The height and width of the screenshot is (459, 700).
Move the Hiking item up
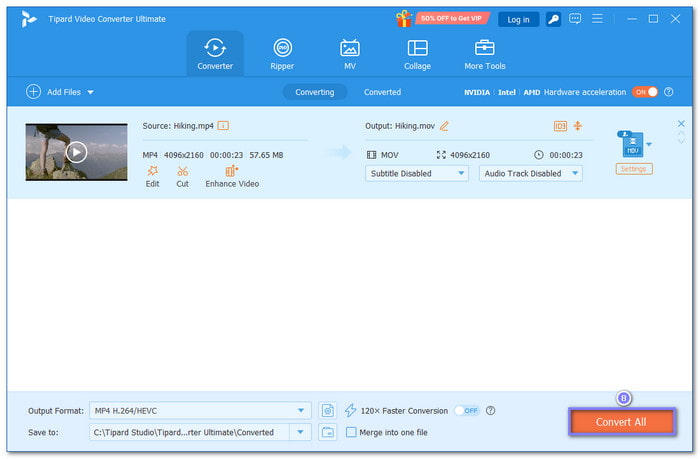tap(681, 133)
